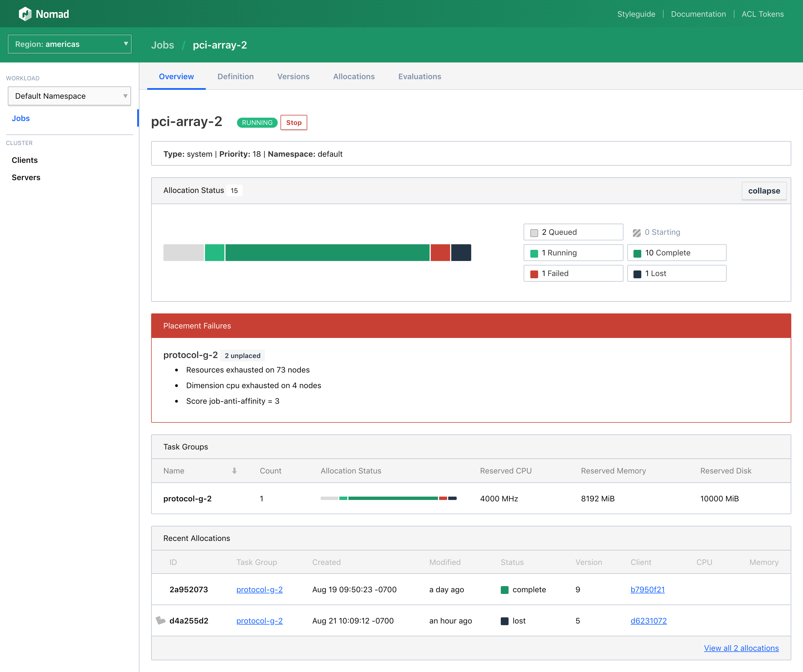Open the Styleguide link
The height and width of the screenshot is (672, 803).
coord(636,14)
